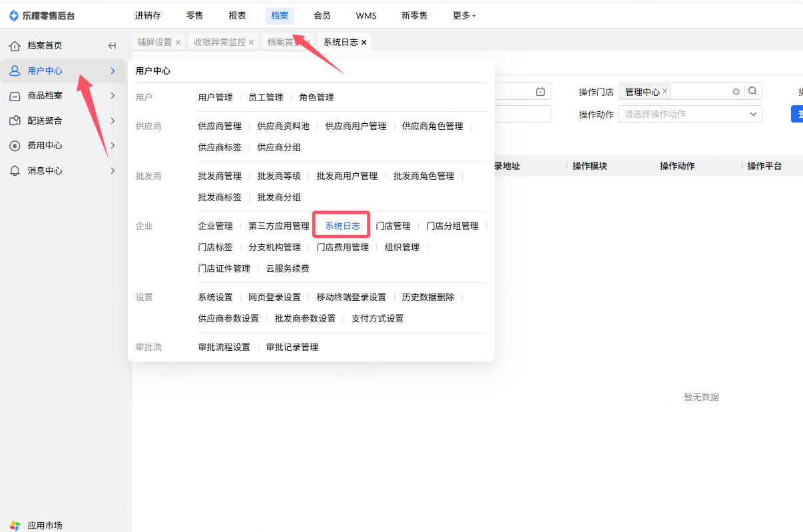
Task: Open 供应商角色管理 link
Action: coord(433,126)
